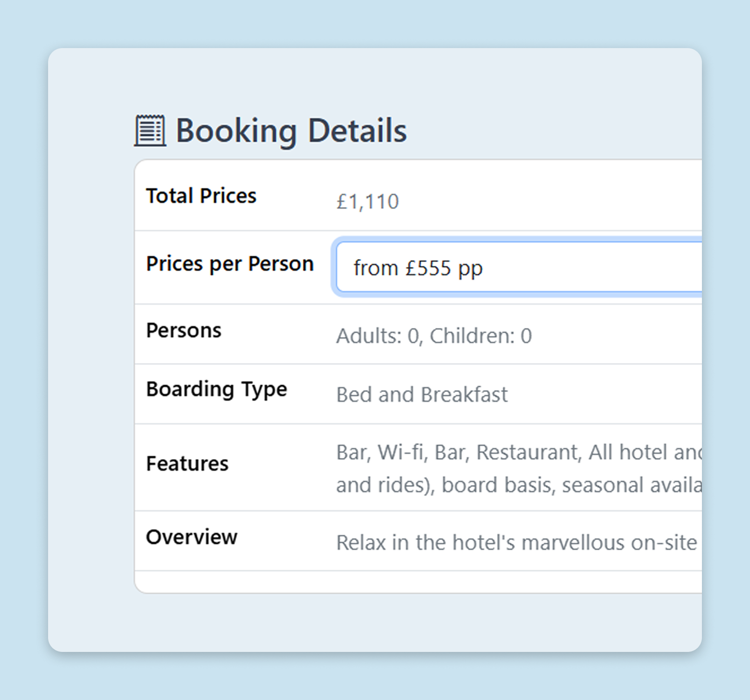Click the Booking Details heading text
The width and height of the screenshot is (750, 700).
(x=291, y=130)
